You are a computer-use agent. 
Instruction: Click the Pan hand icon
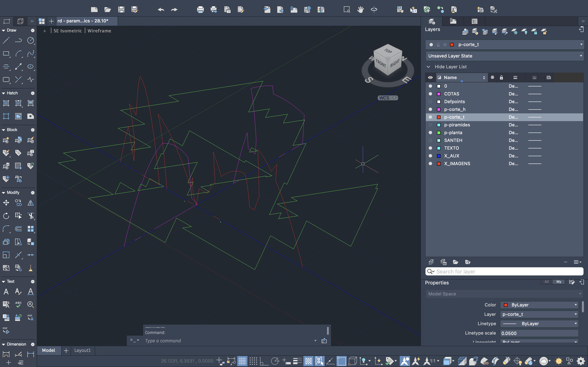[x=360, y=10]
